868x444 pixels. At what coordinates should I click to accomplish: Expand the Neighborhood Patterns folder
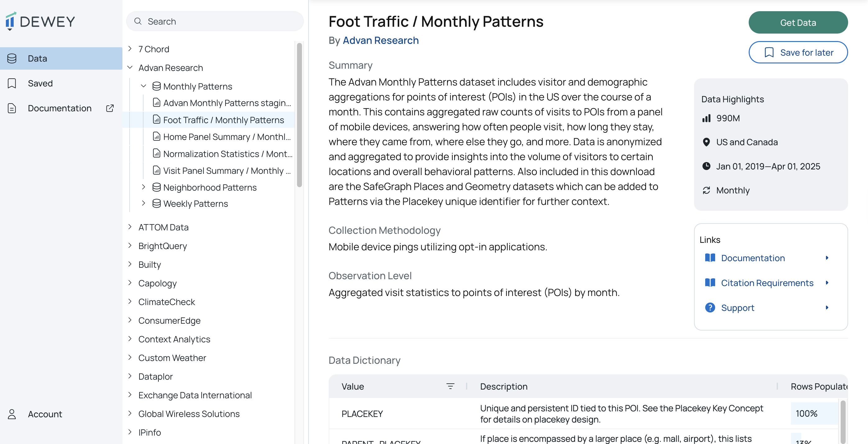(144, 187)
